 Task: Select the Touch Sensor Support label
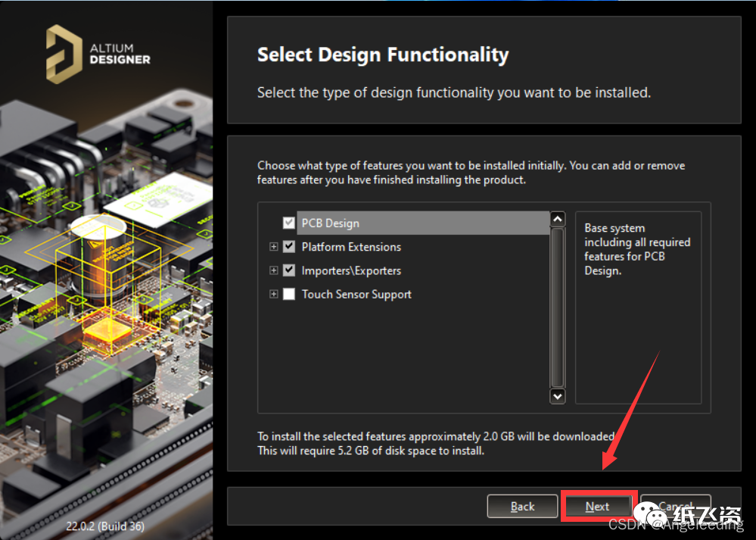click(x=356, y=295)
